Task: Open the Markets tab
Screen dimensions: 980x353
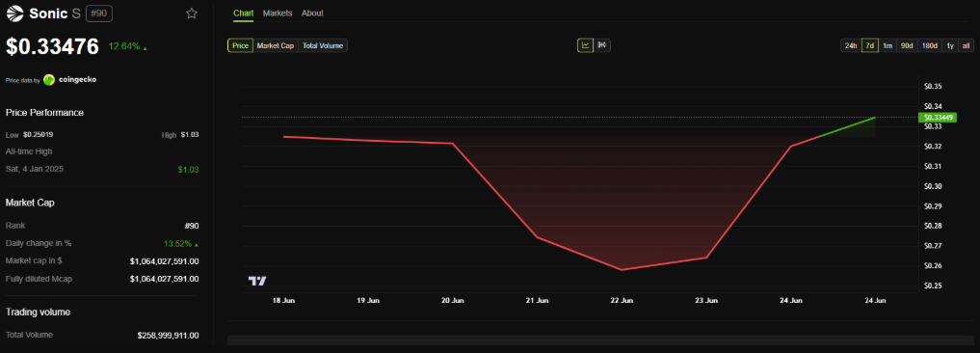Action: coord(278,14)
